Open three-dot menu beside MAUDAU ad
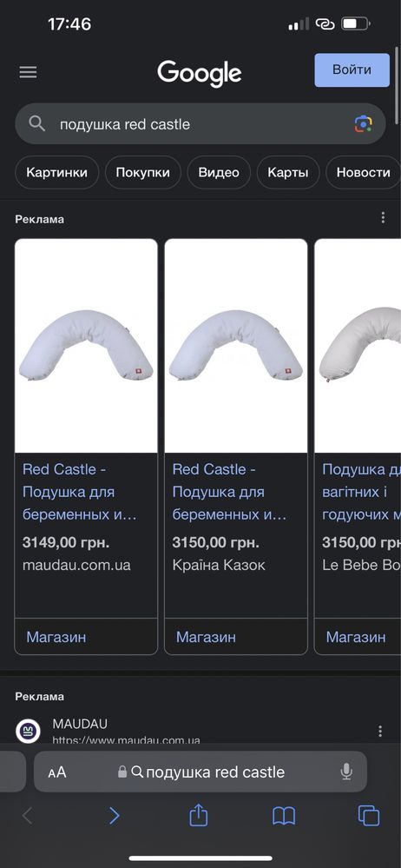Viewport: 401px width, 868px height. point(380,732)
